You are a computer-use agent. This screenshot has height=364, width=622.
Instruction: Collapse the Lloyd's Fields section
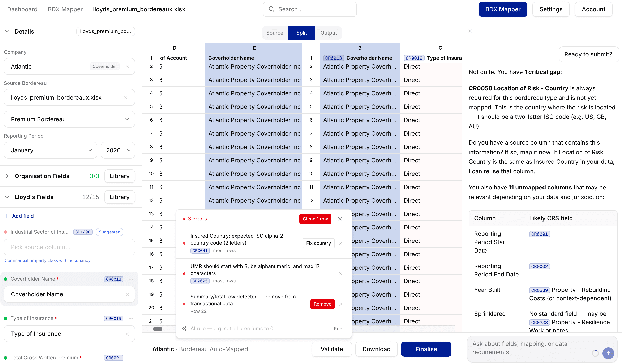7,197
